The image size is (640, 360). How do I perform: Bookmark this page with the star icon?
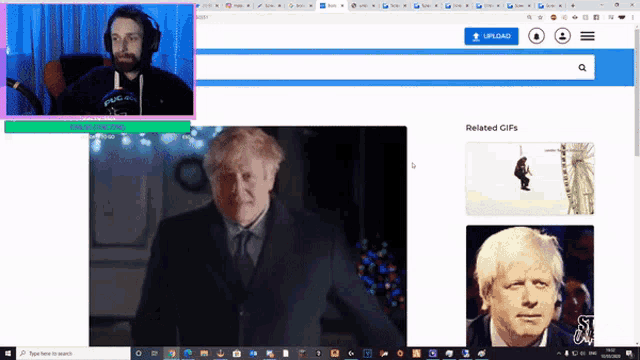540,18
